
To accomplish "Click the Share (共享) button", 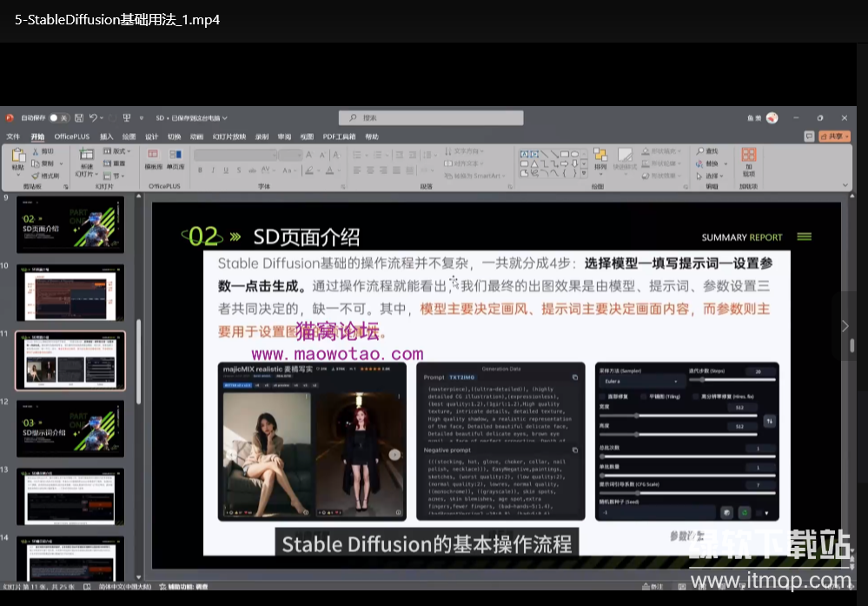I will click(835, 137).
